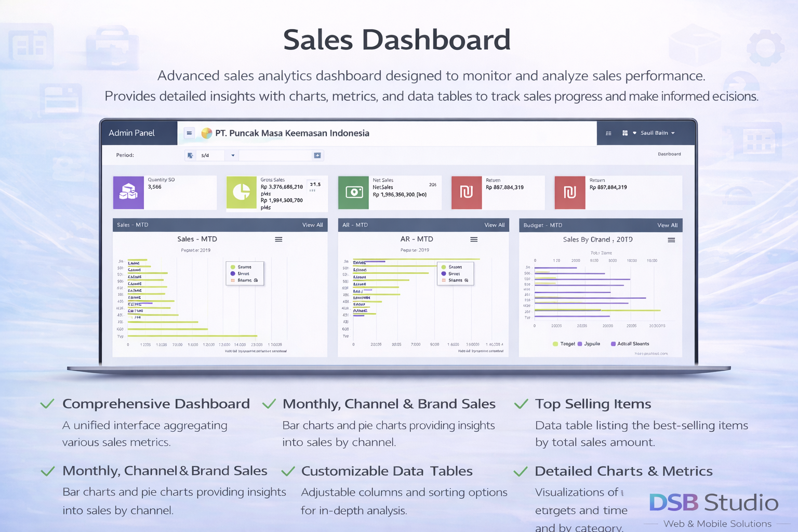The width and height of the screenshot is (798, 532).
Task: Toggle the sidebar with the blue menu button
Action: [189, 133]
